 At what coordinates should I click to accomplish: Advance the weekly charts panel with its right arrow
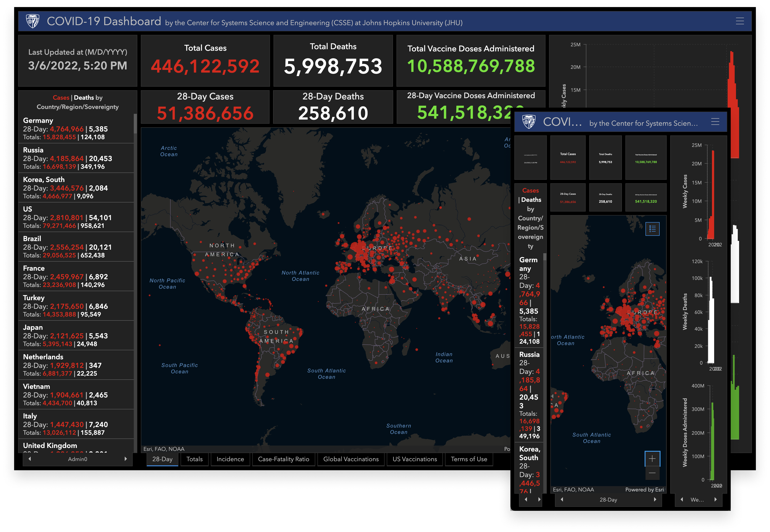click(715, 500)
